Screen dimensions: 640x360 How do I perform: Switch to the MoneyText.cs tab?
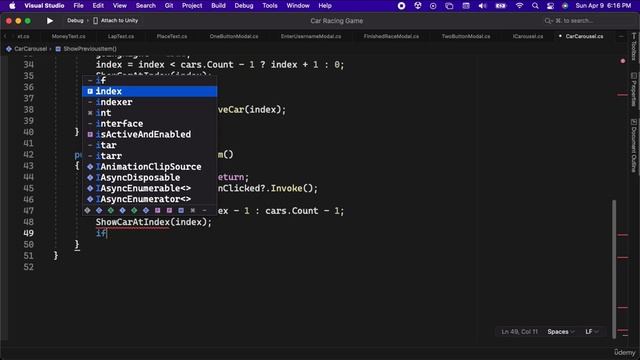point(69,36)
